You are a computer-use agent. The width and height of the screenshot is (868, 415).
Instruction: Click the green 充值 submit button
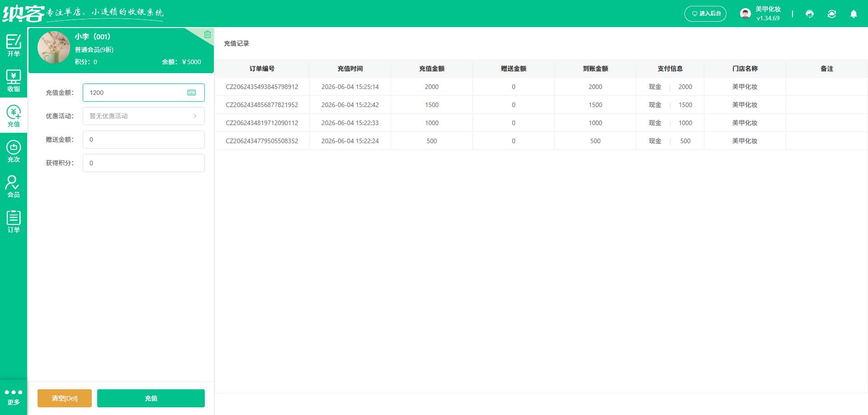click(151, 398)
